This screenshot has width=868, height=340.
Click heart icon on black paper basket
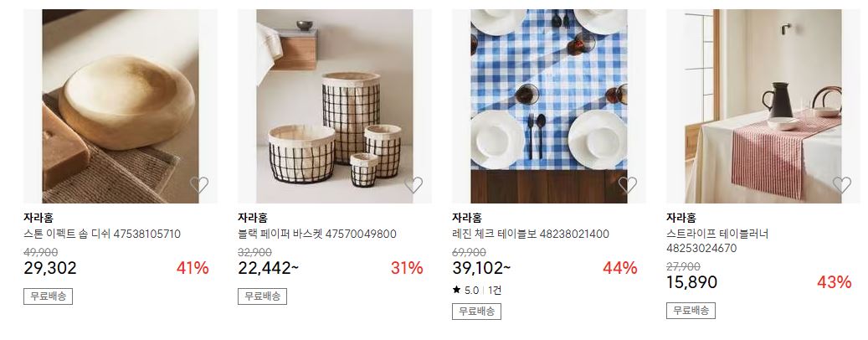click(413, 184)
